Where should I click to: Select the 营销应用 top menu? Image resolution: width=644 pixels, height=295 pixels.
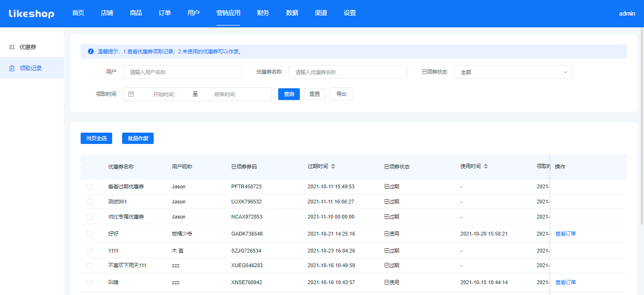(228, 13)
